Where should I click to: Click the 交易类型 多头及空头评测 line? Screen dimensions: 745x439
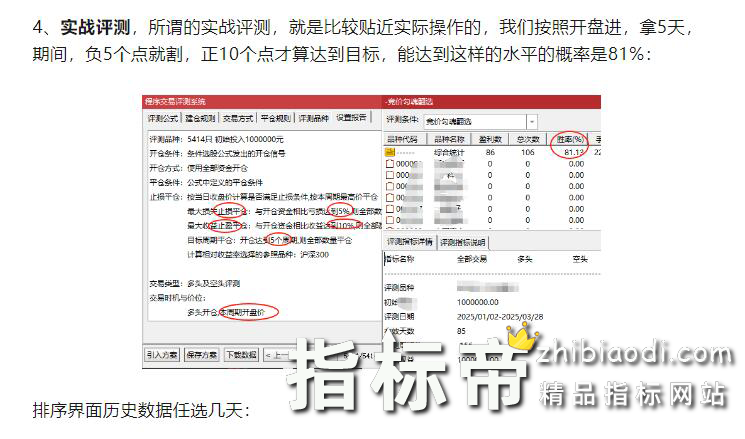click(194, 284)
